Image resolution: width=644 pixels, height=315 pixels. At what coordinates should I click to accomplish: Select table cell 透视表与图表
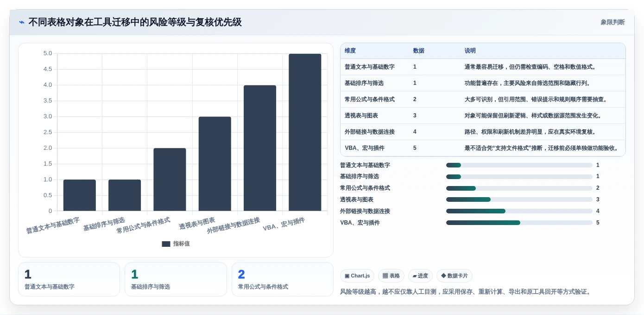tap(361, 116)
